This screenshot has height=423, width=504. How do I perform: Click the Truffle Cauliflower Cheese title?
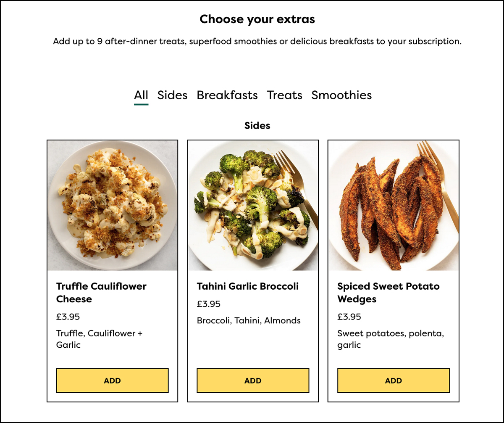101,293
